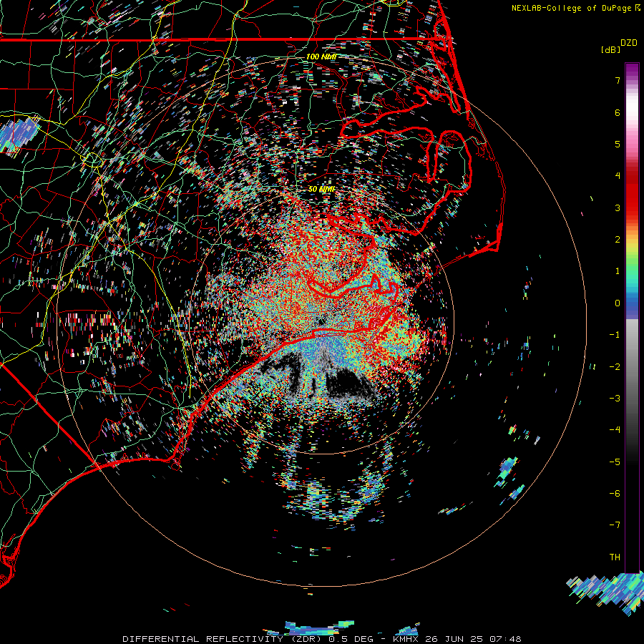The width and height of the screenshot is (644, 644).
Task: Click the -7 value on the scale
Action: tap(615, 525)
